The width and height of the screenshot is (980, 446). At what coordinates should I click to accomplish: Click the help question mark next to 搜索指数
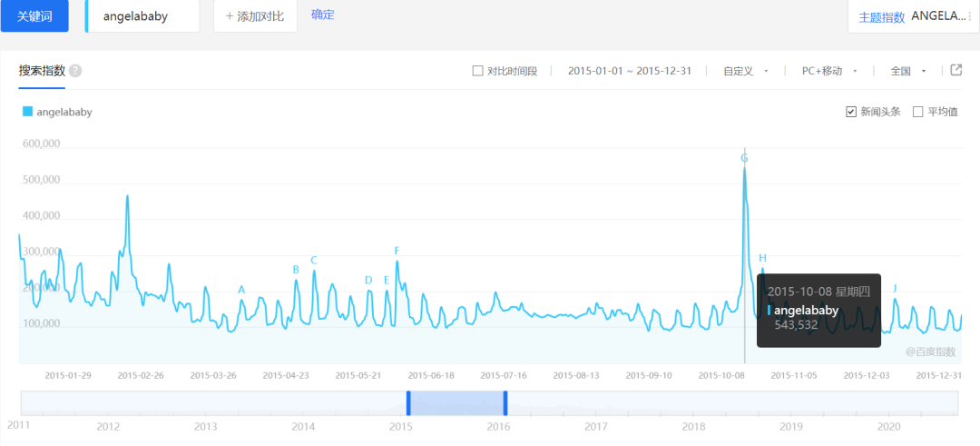pos(75,71)
